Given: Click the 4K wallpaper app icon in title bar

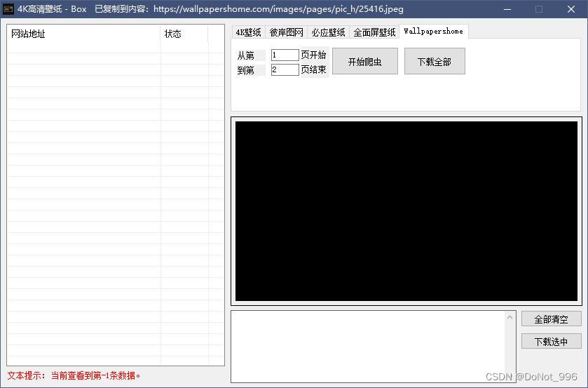Looking at the screenshot, I should [8, 8].
